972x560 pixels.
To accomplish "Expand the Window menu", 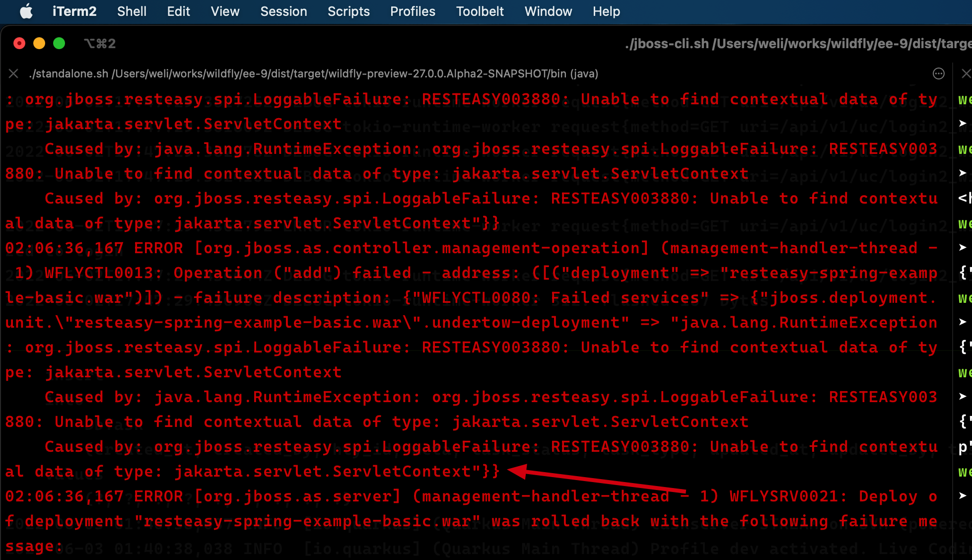I will tap(548, 11).
